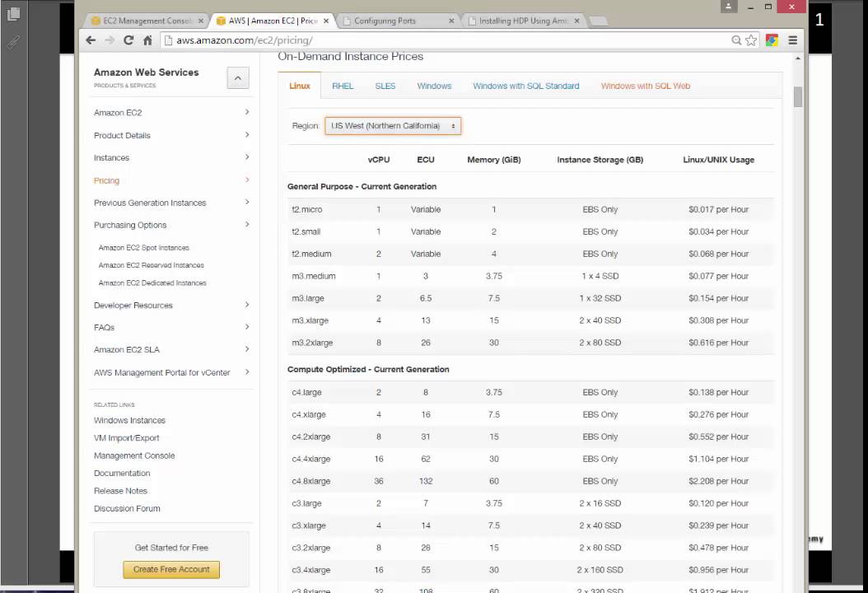Collapse the Amazon Web Services products menu

point(237,78)
